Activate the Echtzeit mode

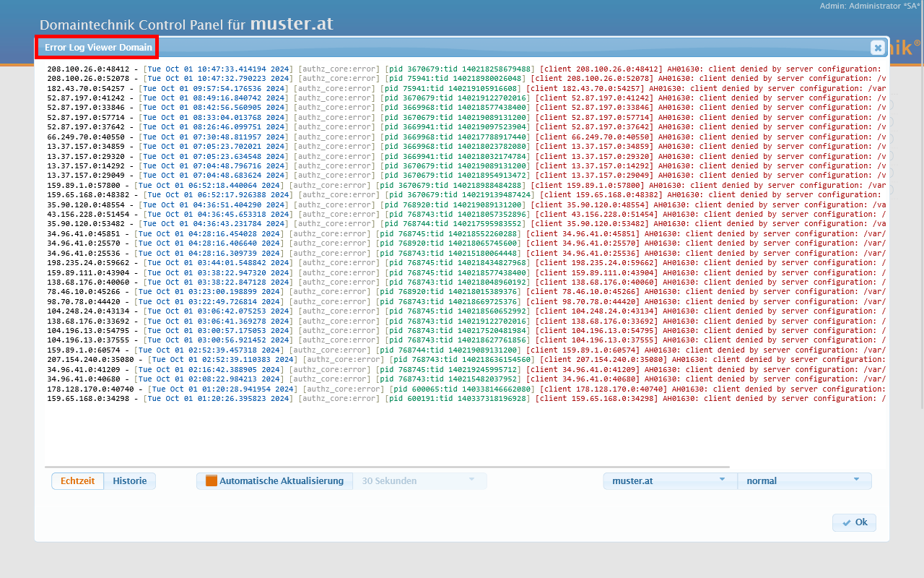tap(77, 480)
